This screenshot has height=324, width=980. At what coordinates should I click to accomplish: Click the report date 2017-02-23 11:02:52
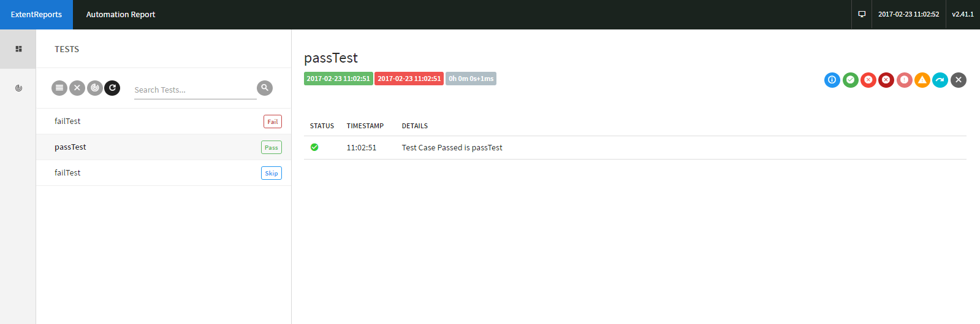pos(908,14)
